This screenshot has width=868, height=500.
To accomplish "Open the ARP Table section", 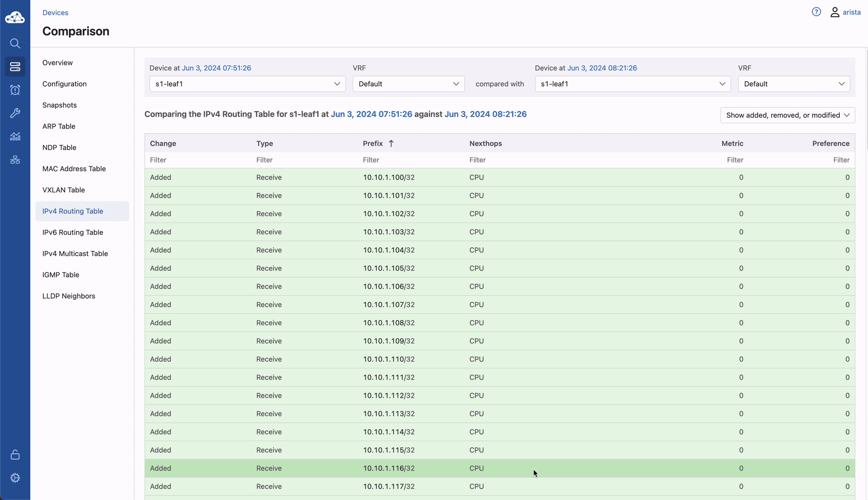I will (59, 126).
